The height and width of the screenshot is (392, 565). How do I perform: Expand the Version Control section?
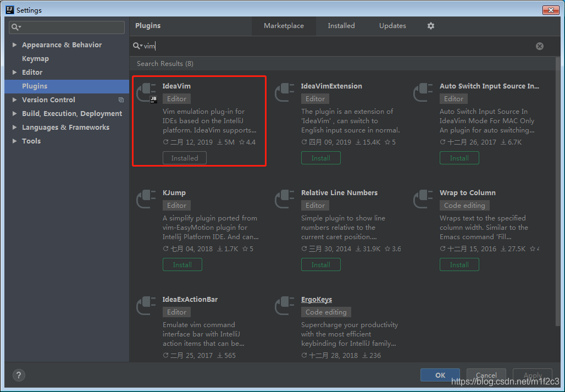pos(14,100)
